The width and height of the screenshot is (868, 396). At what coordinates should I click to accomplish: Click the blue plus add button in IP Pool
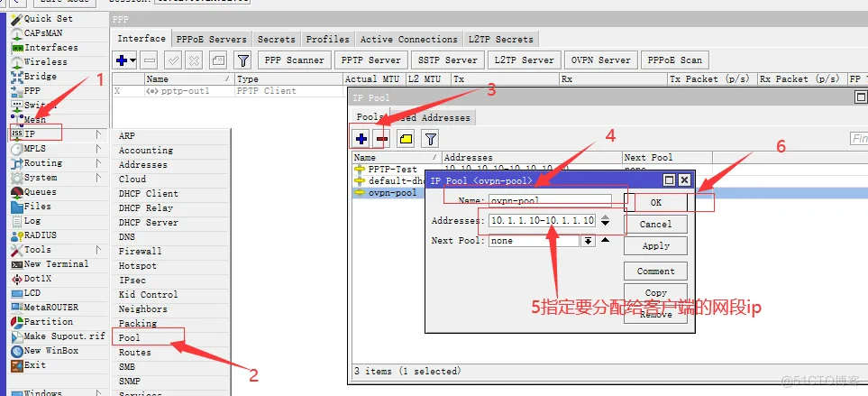click(361, 139)
